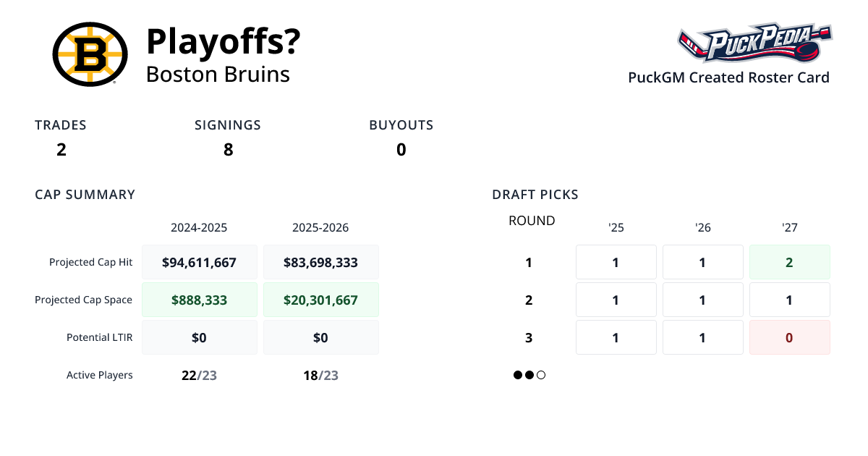Select the second pagination dot

click(x=529, y=375)
